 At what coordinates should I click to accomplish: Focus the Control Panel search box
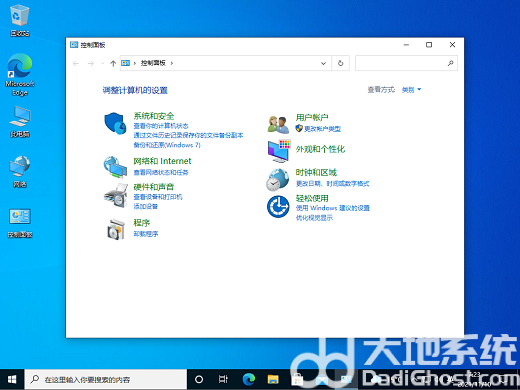pos(406,63)
